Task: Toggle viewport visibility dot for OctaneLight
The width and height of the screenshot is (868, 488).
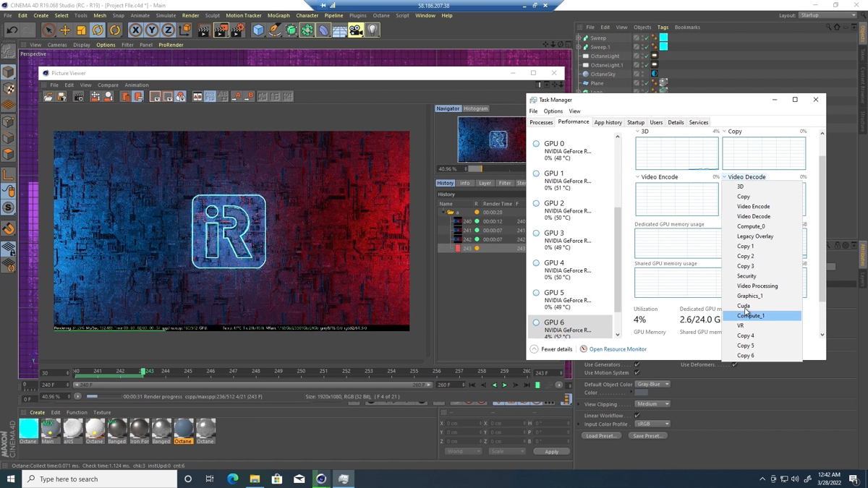Action: click(x=642, y=55)
